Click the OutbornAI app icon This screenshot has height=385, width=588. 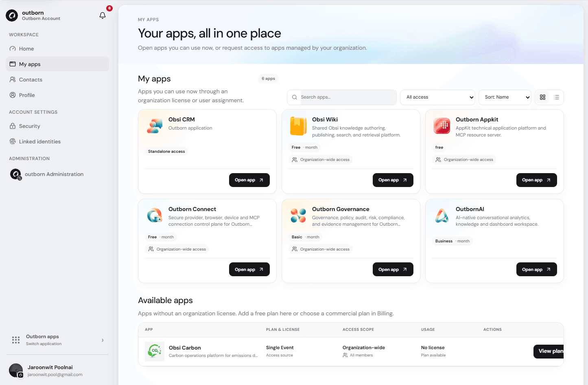tap(442, 216)
